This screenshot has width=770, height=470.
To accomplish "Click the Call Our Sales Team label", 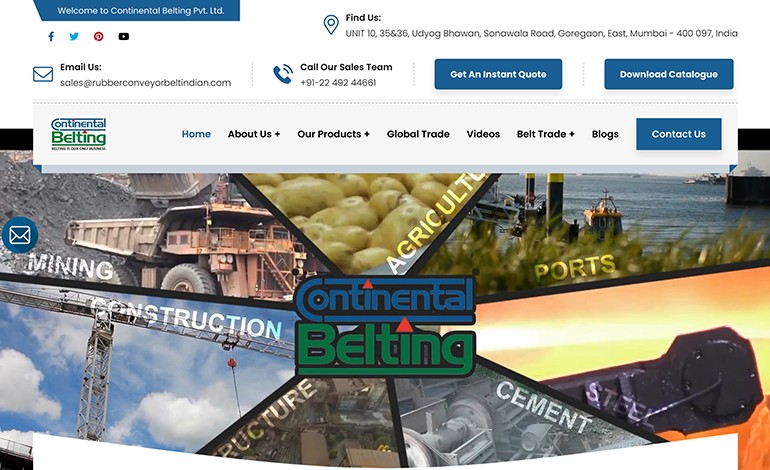I will tap(346, 67).
